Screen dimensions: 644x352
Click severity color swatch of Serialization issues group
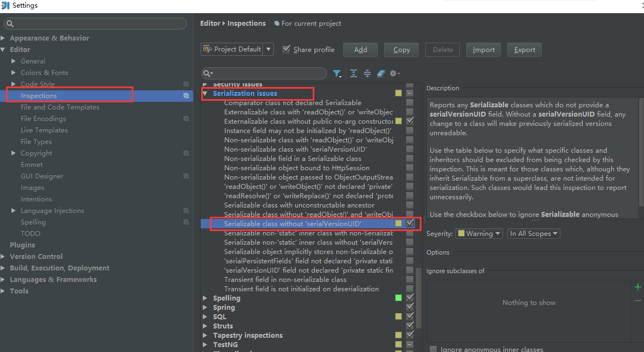point(399,93)
